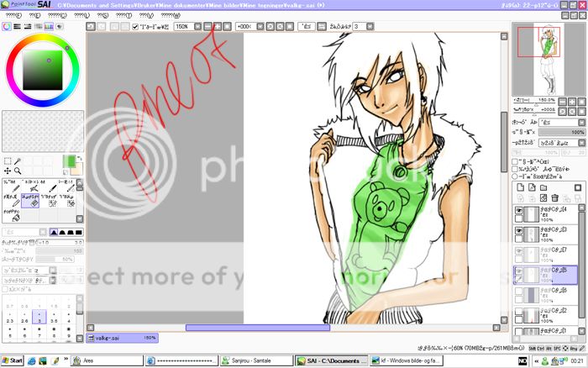Create a new layer with page icon
588x368 pixels.
click(520, 187)
